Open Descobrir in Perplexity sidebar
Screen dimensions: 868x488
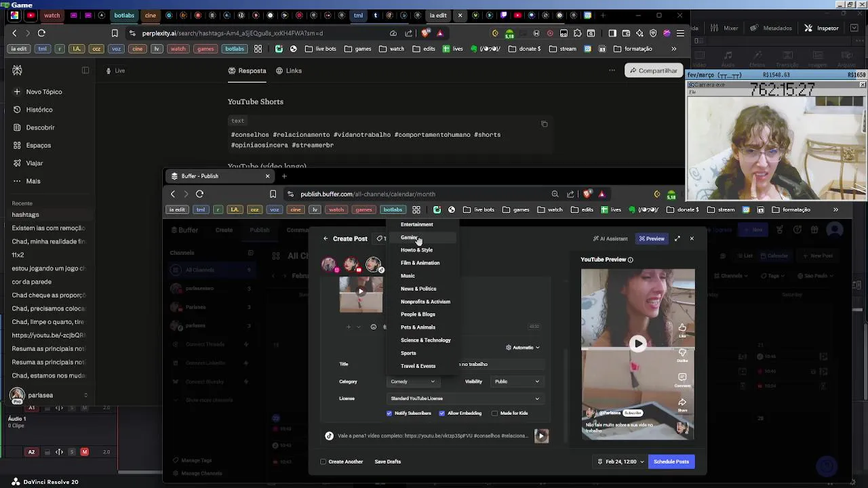(x=34, y=127)
